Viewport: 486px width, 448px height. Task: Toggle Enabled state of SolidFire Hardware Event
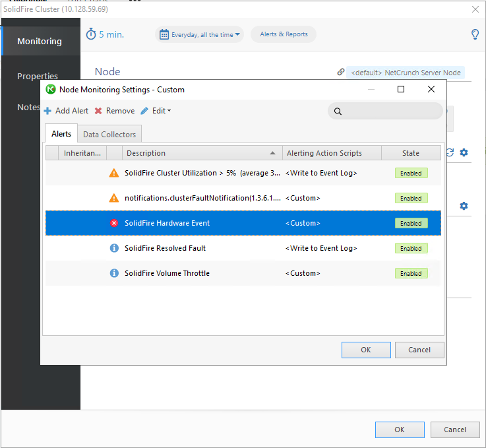411,223
